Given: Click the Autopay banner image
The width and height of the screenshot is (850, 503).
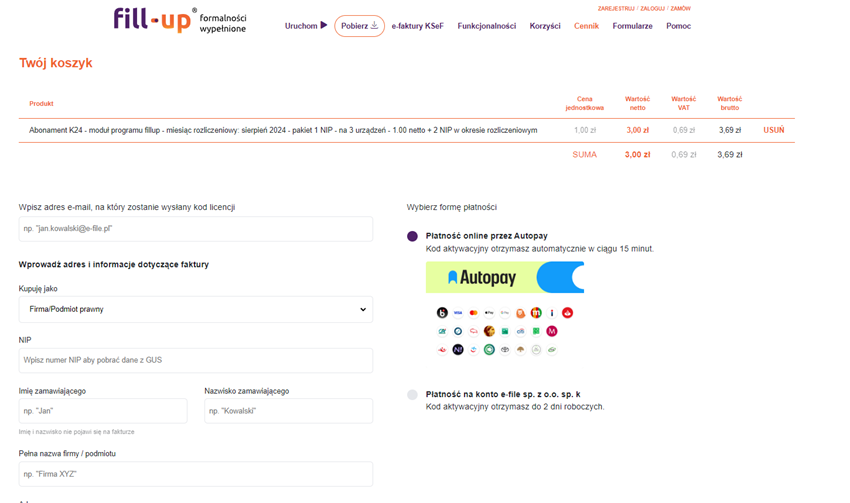Looking at the screenshot, I should [505, 278].
